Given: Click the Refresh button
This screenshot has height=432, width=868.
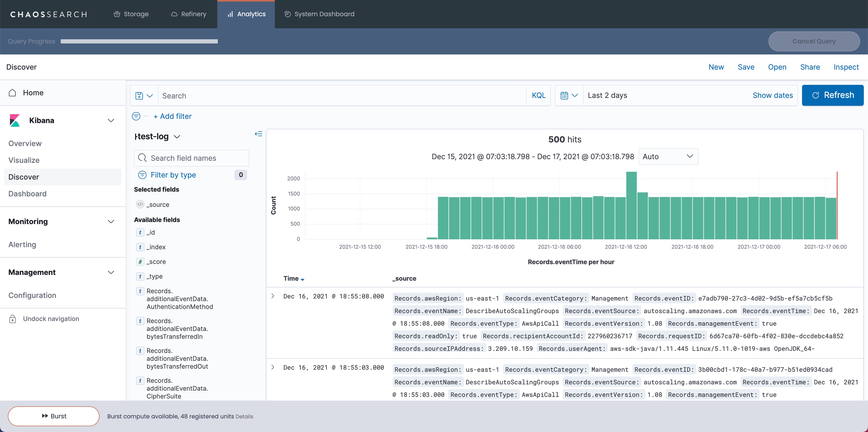Looking at the screenshot, I should click(x=832, y=95).
